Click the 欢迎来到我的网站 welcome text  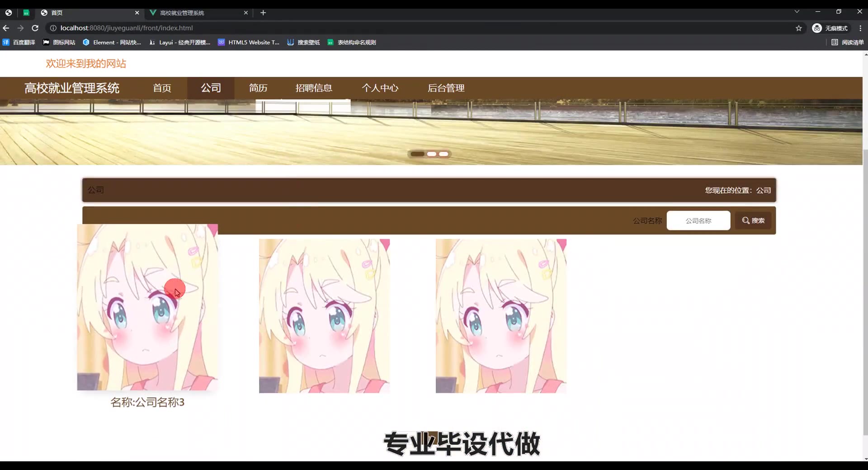click(x=86, y=64)
